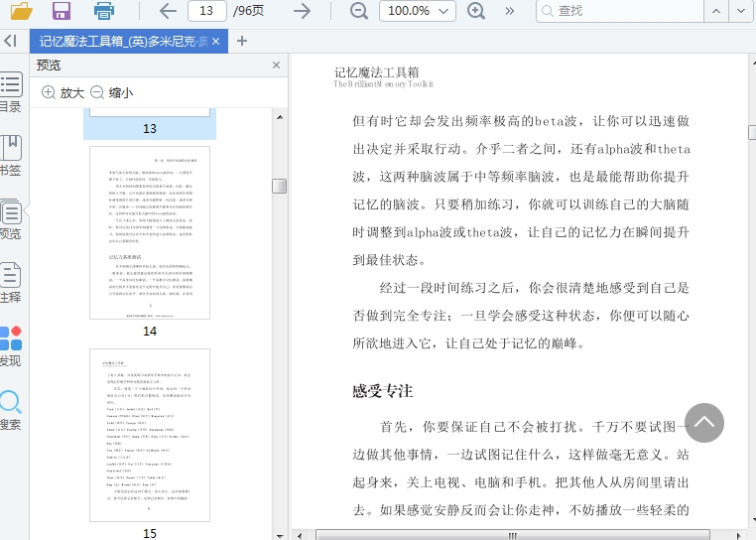Click 缩小 to shrink thumbnails
This screenshot has width=756, height=540.
pyautogui.click(x=111, y=92)
